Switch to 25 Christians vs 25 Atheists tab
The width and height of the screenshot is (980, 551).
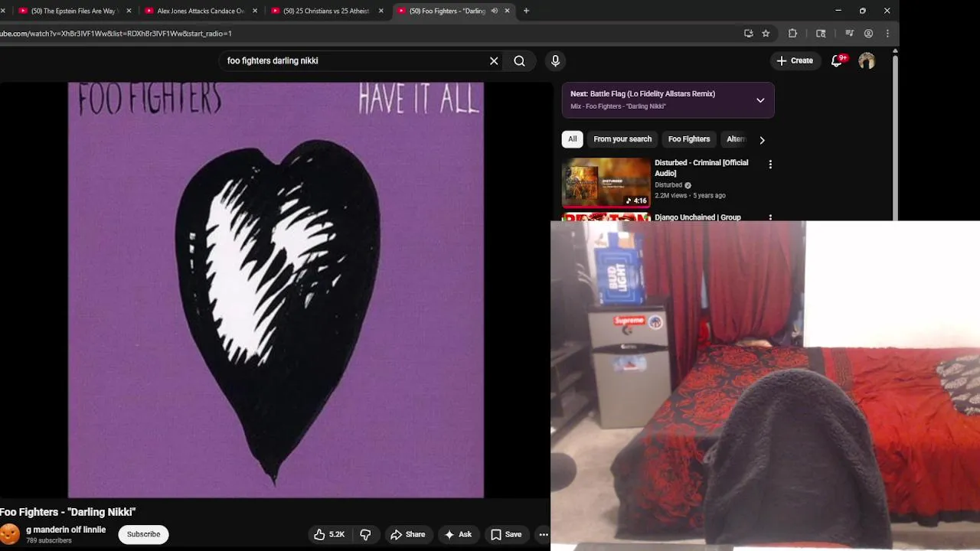coord(326,11)
